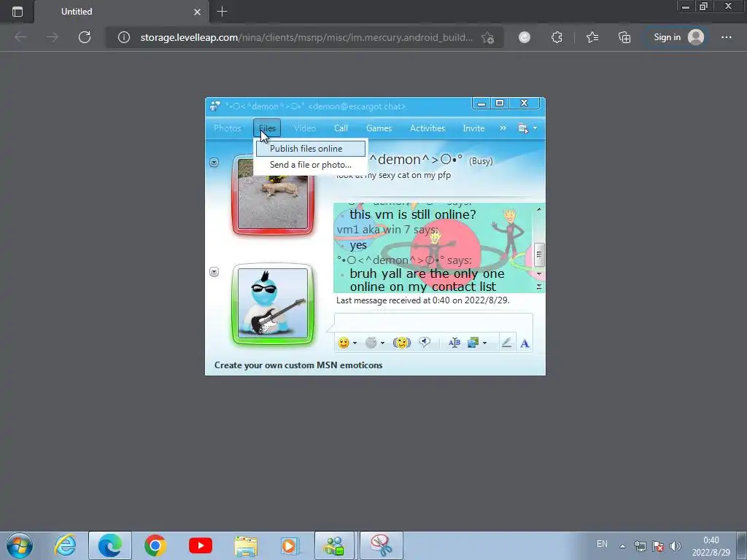Open the Video toolbar item
747x560 pixels.
(305, 128)
